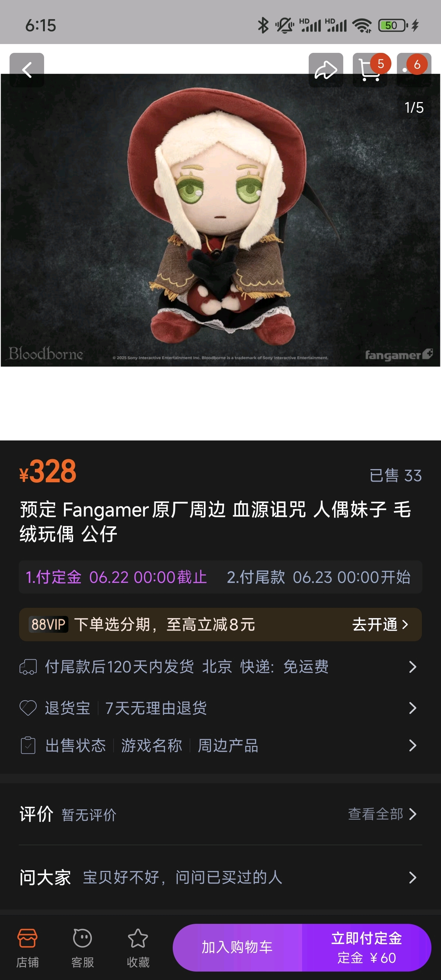Open the 问大家 questions section
Screen dimensions: 441x980
tap(220, 877)
